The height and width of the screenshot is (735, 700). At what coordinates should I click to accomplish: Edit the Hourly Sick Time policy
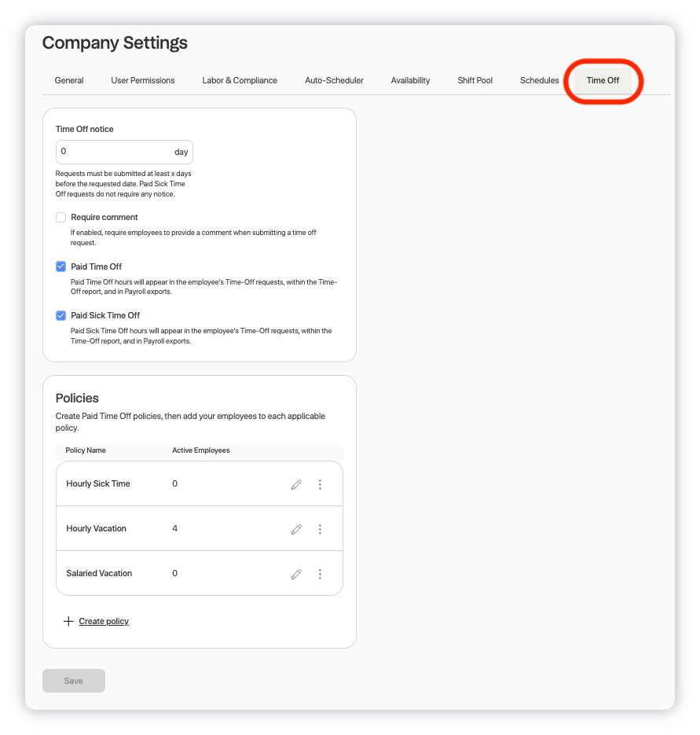(296, 484)
